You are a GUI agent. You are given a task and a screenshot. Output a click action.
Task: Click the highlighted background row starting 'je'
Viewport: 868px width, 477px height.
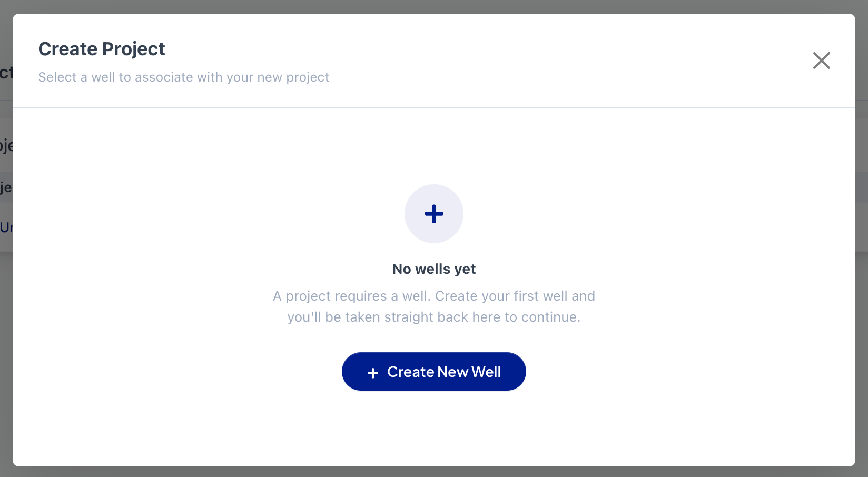tap(6, 187)
